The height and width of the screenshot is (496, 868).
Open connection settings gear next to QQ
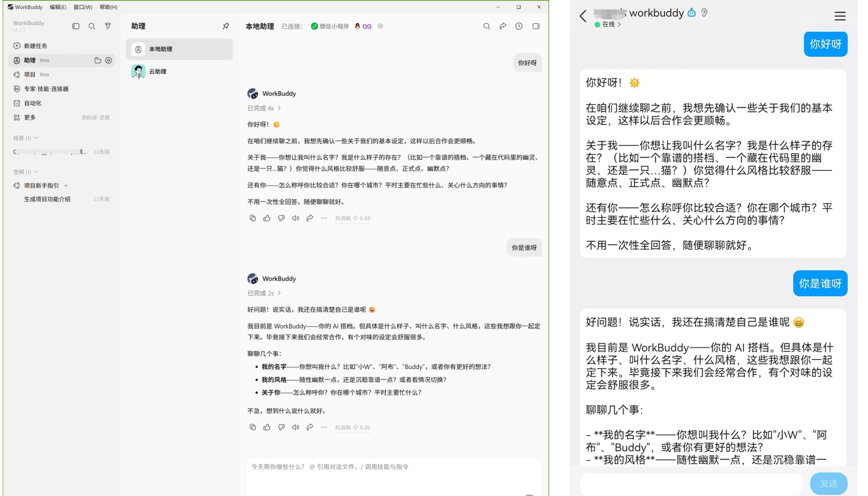[x=380, y=26]
